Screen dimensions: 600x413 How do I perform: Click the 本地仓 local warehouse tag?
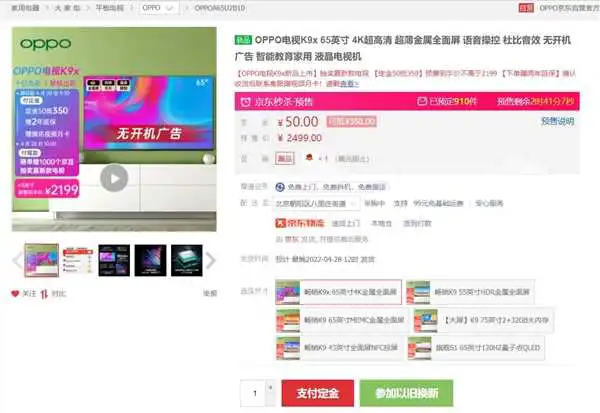(x=382, y=224)
